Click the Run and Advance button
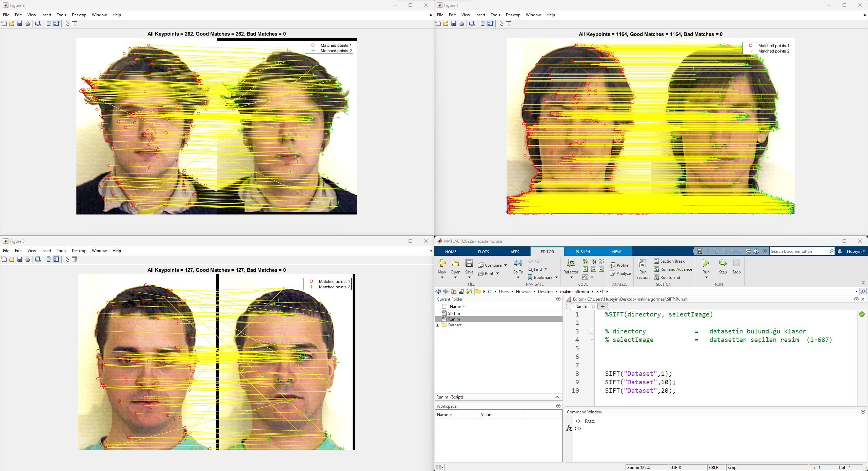This screenshot has width=868, height=471. [x=673, y=269]
